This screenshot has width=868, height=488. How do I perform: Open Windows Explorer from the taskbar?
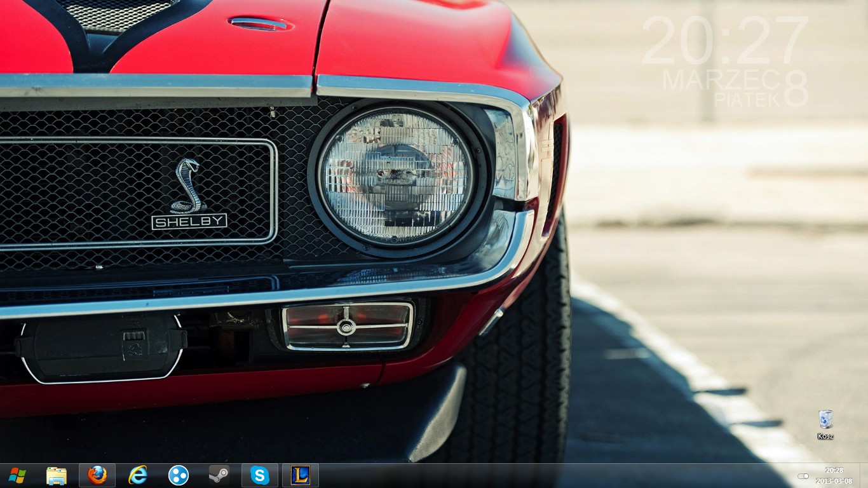(57, 475)
